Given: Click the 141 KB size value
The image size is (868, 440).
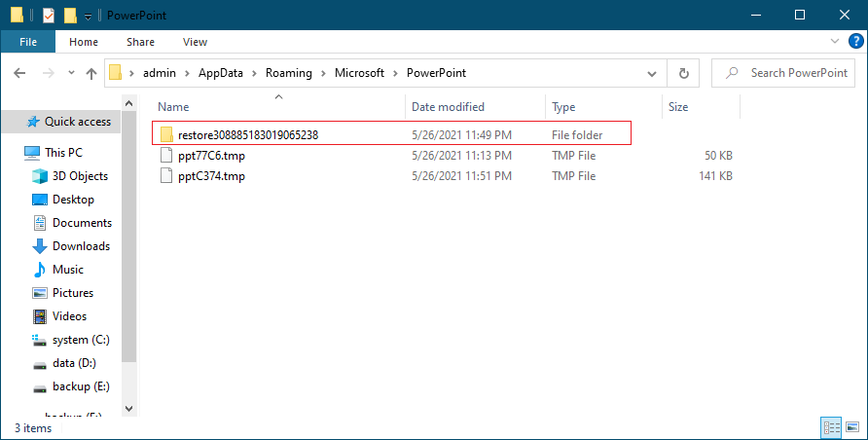Looking at the screenshot, I should pos(715,176).
